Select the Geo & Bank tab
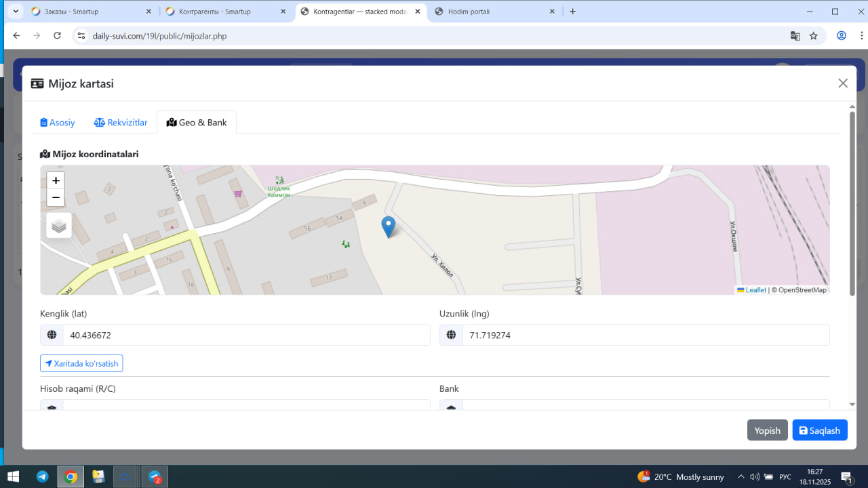This screenshot has width=868, height=488. pos(197,123)
